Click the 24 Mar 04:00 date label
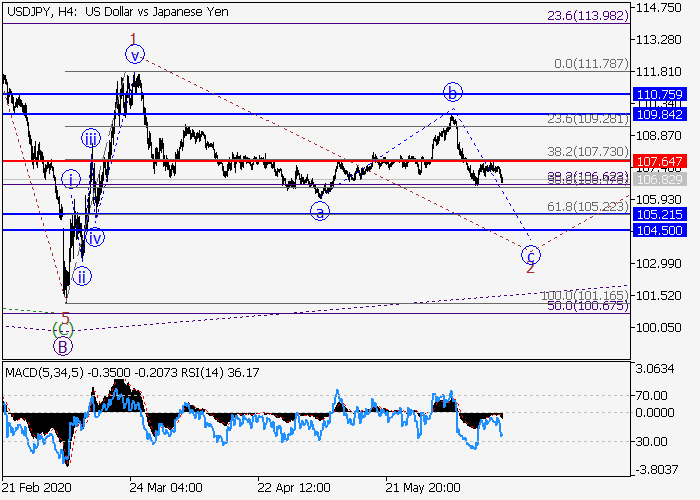Image resolution: width=700 pixels, height=500 pixels. coord(166,487)
